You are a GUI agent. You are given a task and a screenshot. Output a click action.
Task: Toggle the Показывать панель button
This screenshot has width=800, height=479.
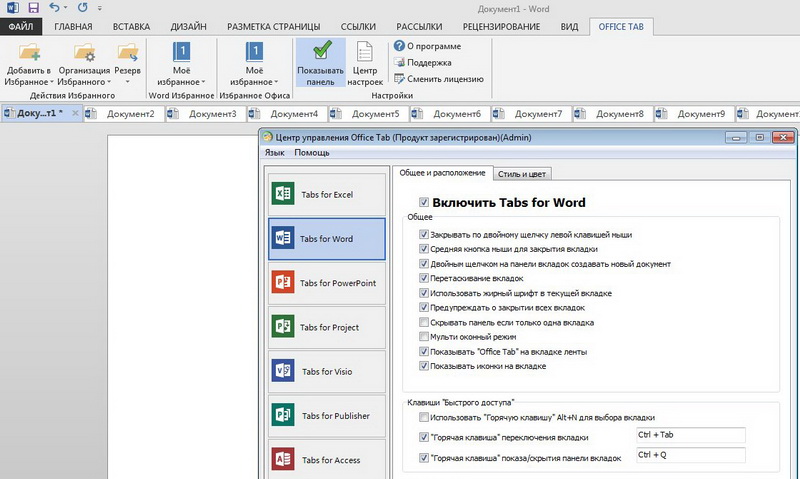pos(321,62)
